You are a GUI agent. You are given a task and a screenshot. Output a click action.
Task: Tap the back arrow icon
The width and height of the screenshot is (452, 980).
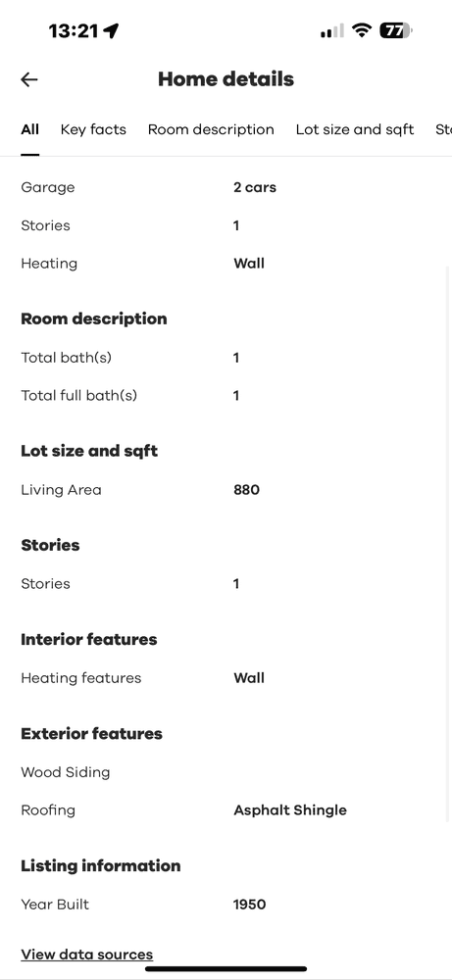point(29,79)
